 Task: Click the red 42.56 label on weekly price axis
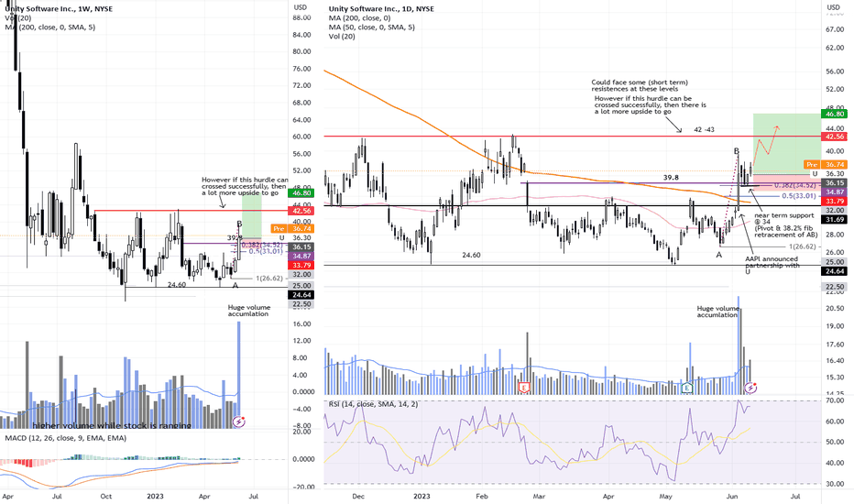(x=301, y=211)
